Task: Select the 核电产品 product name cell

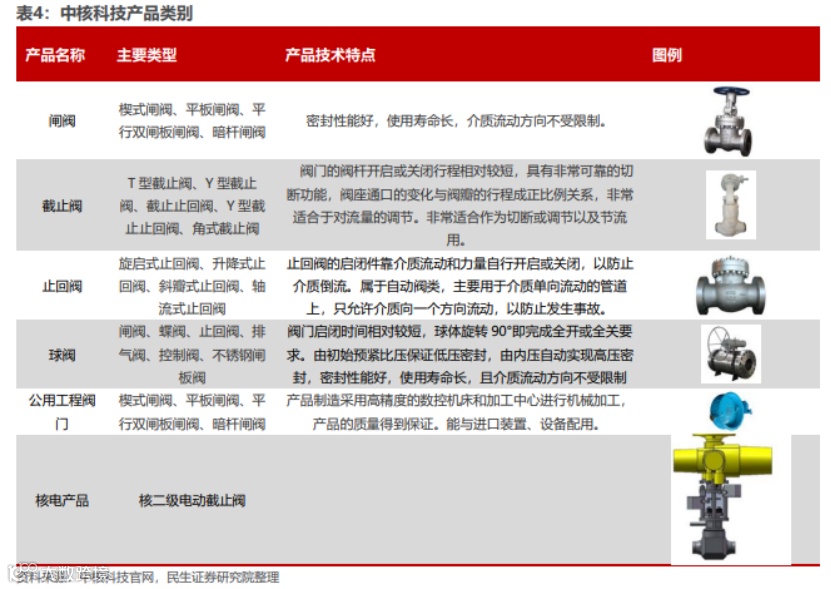Action: 62,500
